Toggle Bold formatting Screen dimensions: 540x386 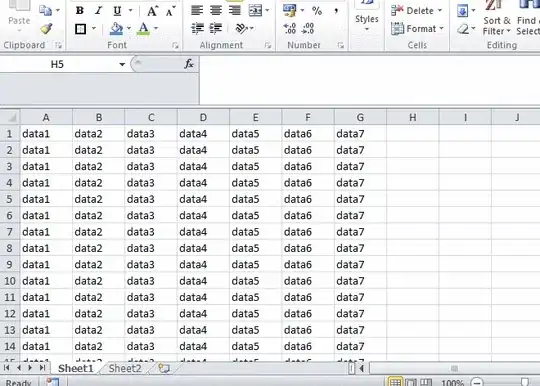click(x=80, y=11)
